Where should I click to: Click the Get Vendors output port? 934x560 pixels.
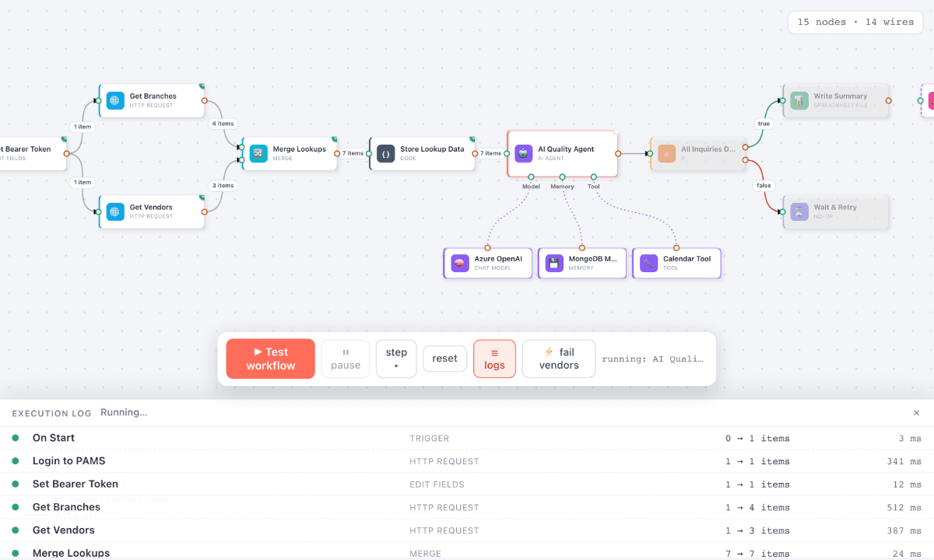point(204,212)
